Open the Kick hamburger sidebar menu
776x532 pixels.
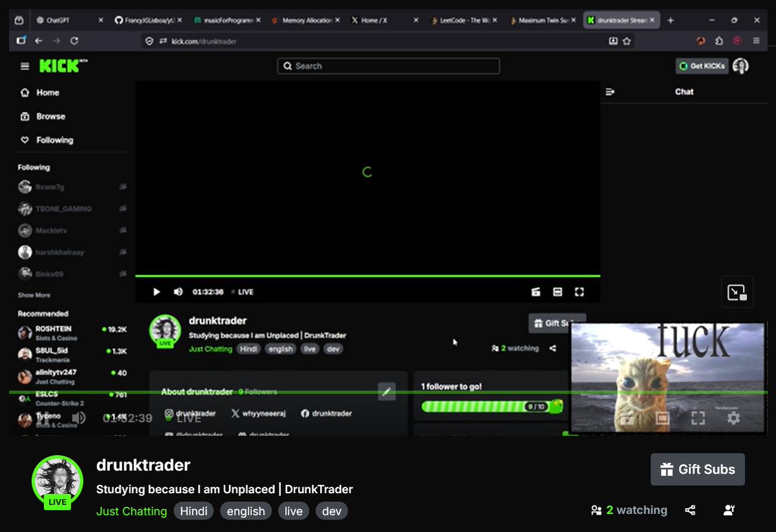pyautogui.click(x=25, y=66)
